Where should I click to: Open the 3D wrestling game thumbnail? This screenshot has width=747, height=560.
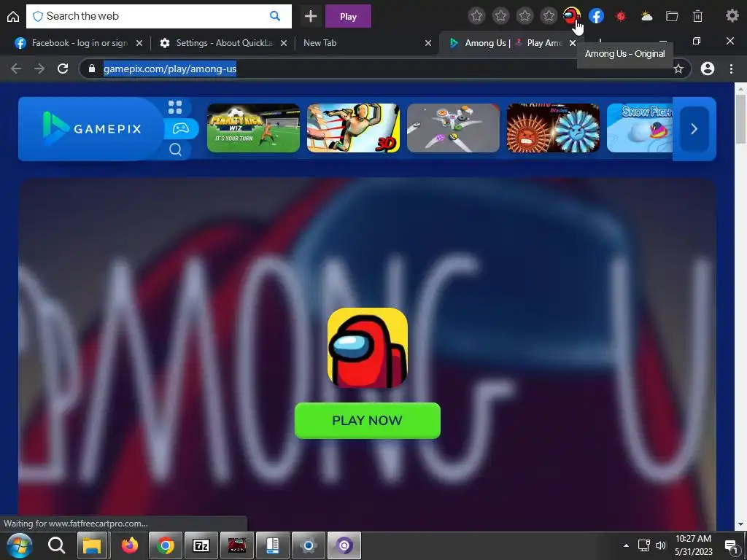coord(354,128)
